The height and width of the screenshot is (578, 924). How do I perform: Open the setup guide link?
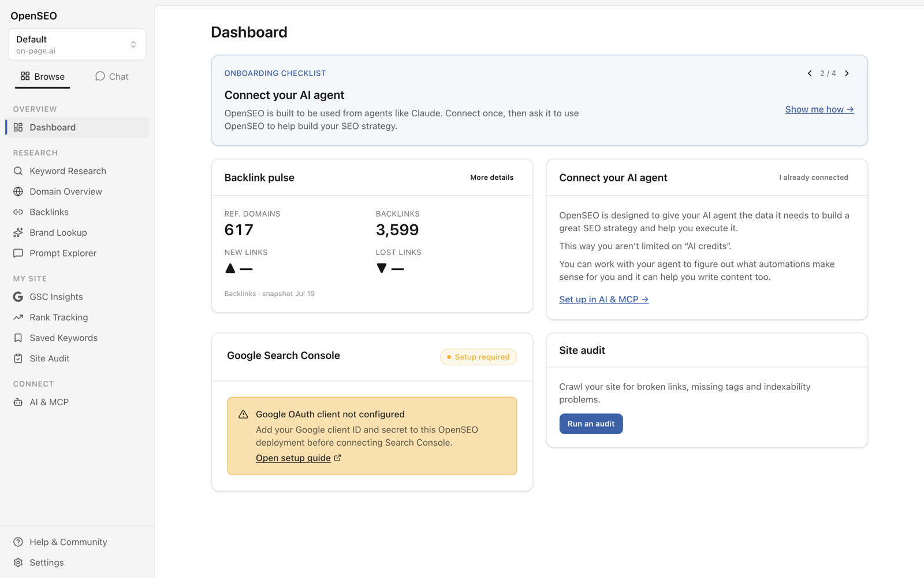click(x=293, y=458)
